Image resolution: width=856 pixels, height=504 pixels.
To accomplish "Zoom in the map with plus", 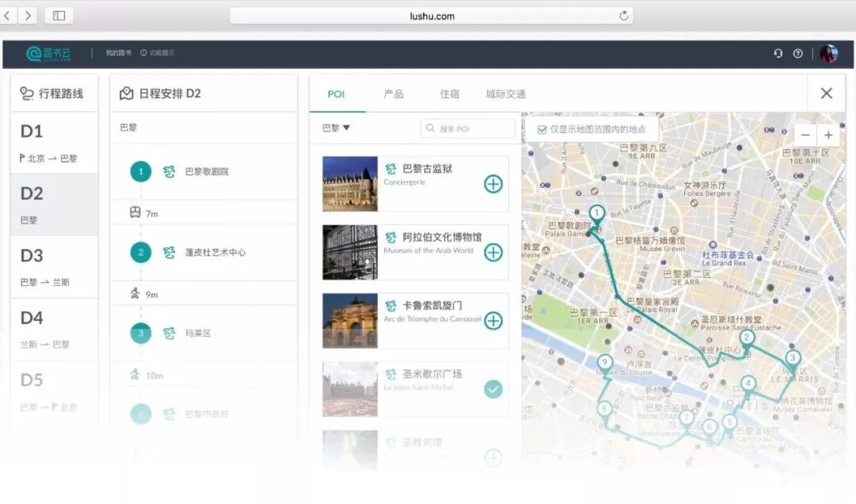I will click(x=828, y=135).
